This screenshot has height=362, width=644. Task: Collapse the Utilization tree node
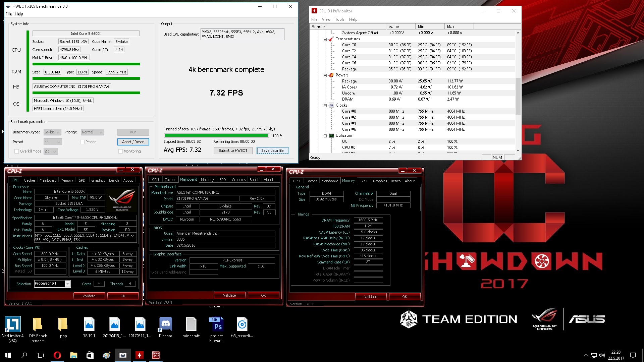tap(325, 136)
